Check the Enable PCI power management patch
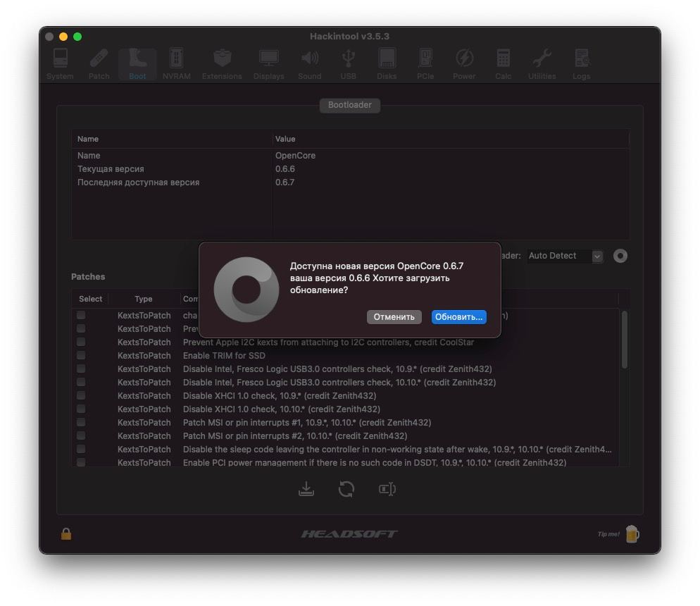This screenshot has width=700, height=606. pos(81,463)
